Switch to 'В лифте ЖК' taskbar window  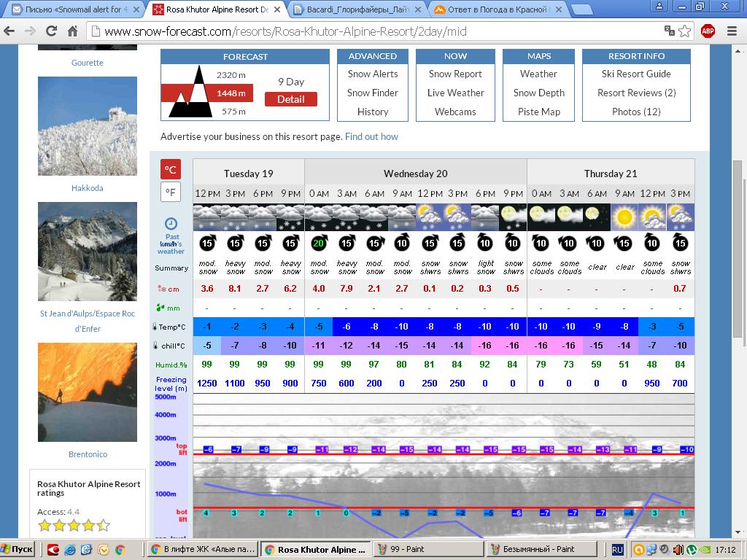[203, 550]
